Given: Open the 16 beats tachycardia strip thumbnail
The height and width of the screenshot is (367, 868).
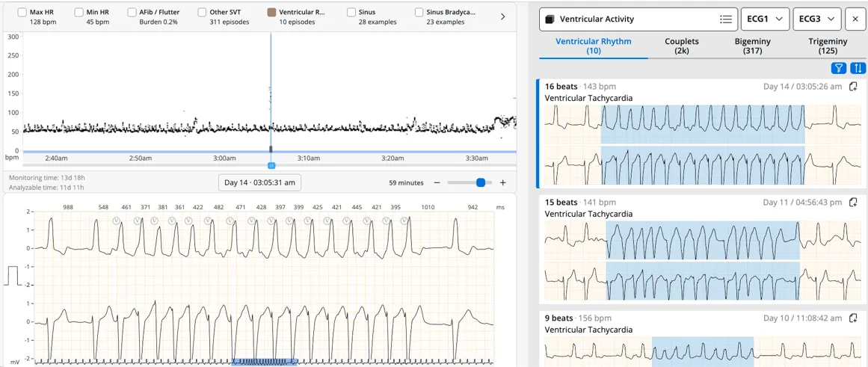Looking at the screenshot, I should tap(703, 145).
